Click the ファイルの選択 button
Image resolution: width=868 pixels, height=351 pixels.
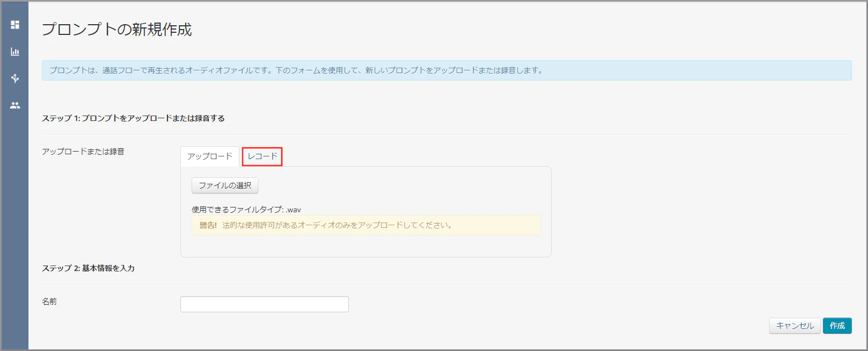pos(225,185)
